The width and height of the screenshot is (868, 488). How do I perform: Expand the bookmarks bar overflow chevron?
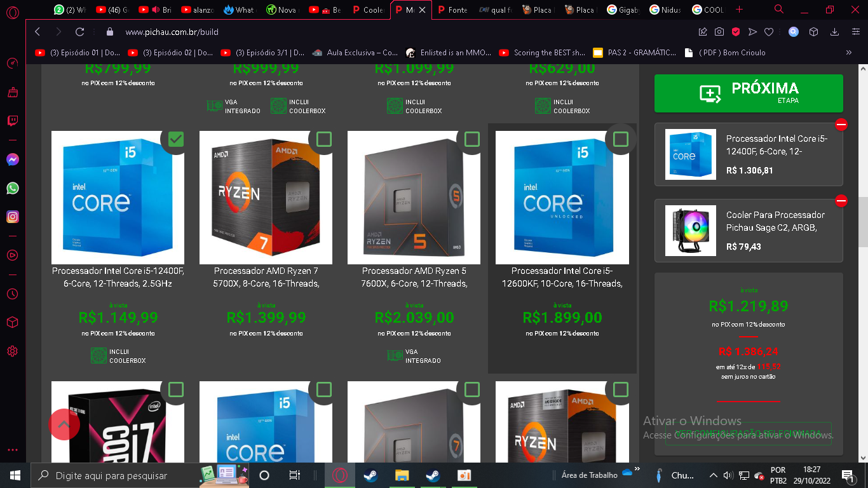[x=849, y=53]
